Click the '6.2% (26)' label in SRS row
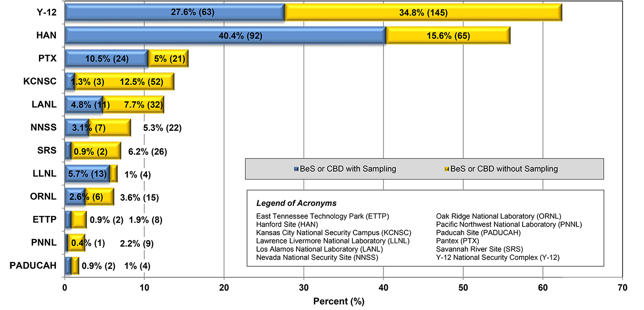 [x=147, y=152]
